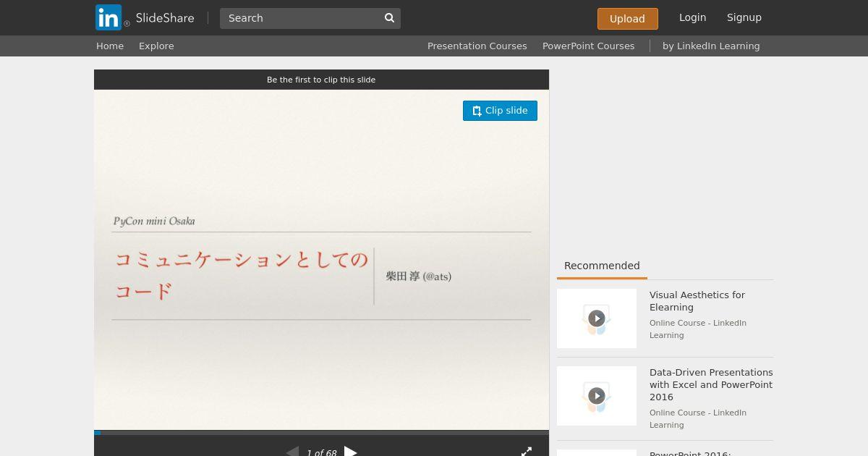The height and width of the screenshot is (456, 868).
Task: Click the search magnifier icon
Action: point(389,18)
